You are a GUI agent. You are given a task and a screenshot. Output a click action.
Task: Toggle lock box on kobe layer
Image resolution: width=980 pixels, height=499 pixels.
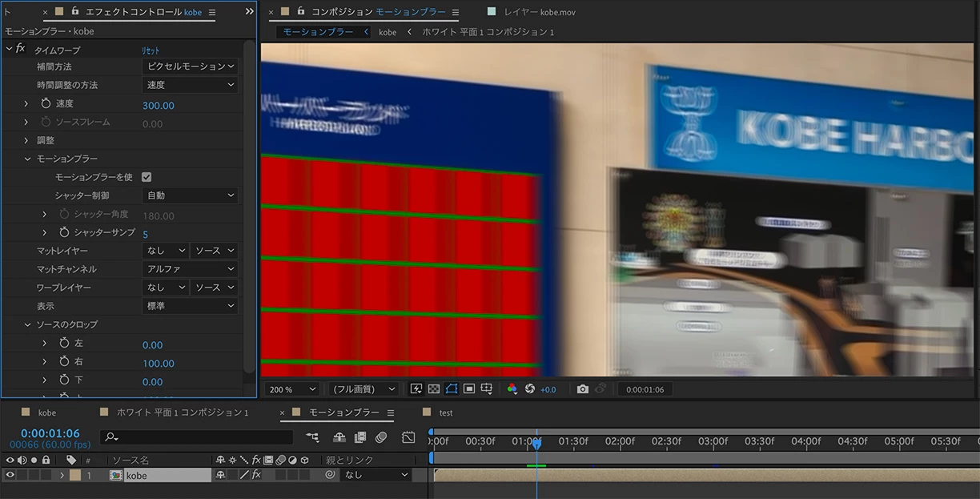click(46, 475)
